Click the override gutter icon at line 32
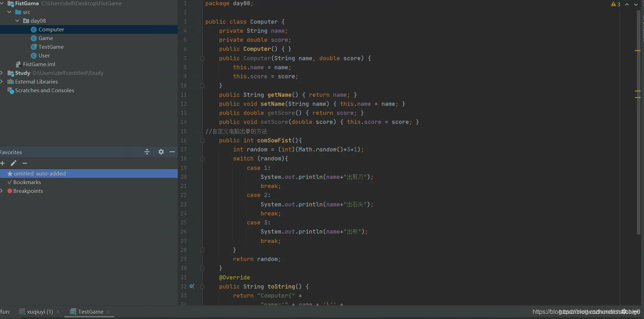The width and height of the screenshot is (644, 319). tap(192, 286)
